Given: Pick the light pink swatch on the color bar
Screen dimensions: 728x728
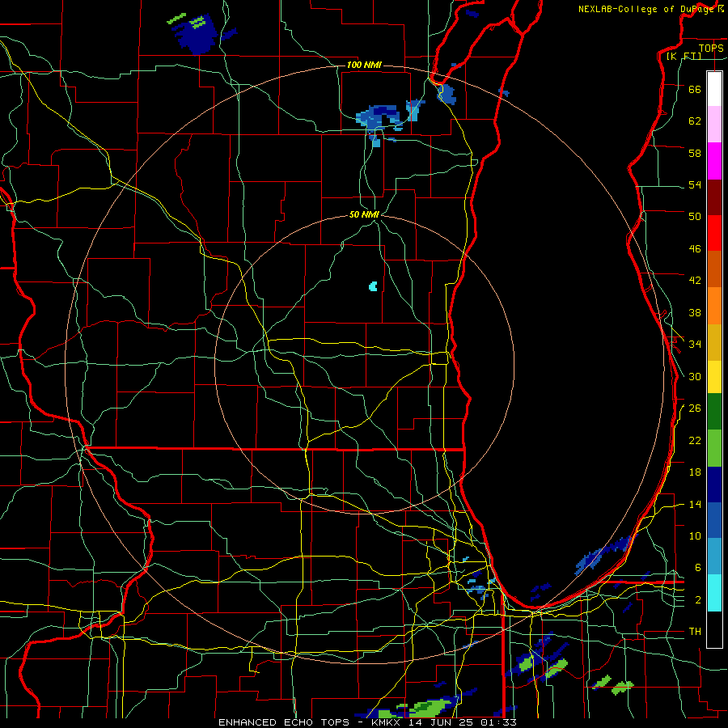Looking at the screenshot, I should point(714,125).
